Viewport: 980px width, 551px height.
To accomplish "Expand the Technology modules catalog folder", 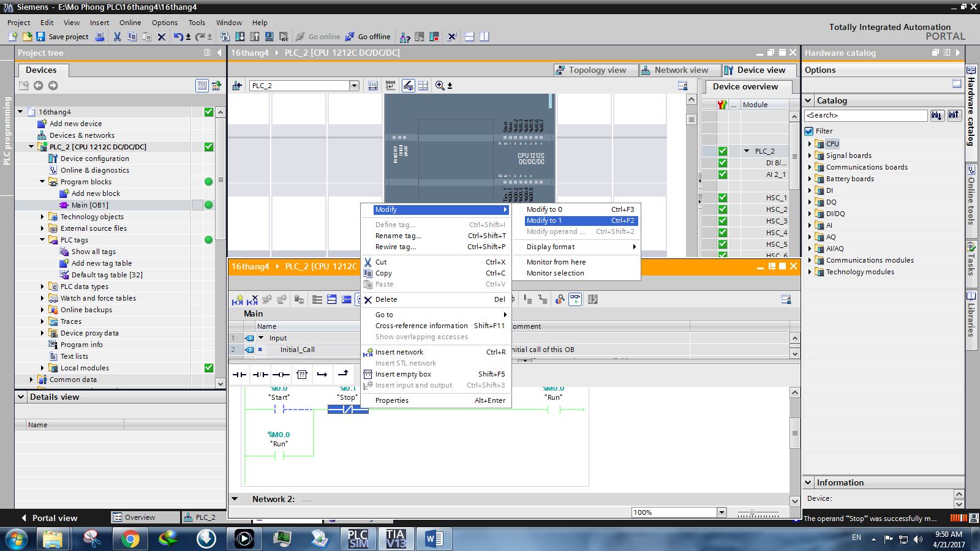I will pos(810,272).
